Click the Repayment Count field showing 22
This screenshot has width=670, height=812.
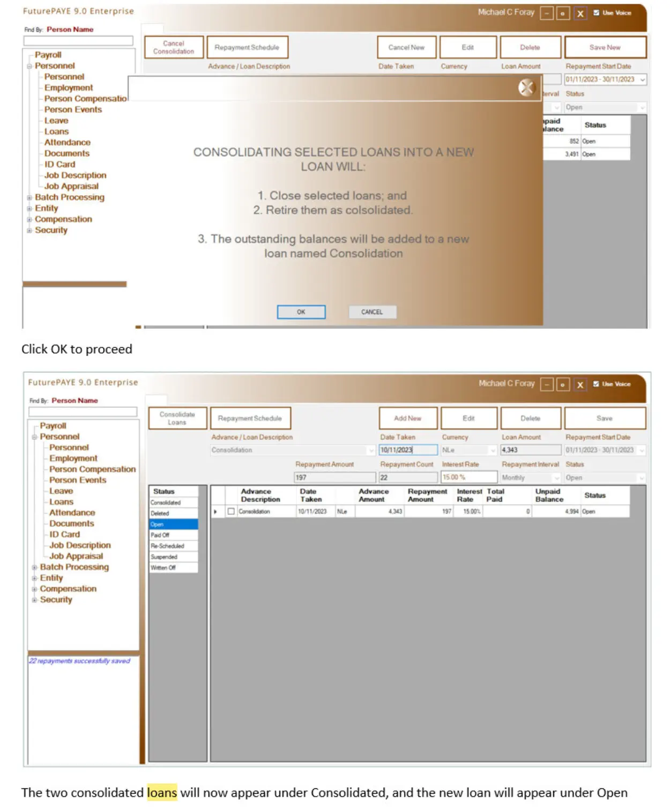click(408, 477)
